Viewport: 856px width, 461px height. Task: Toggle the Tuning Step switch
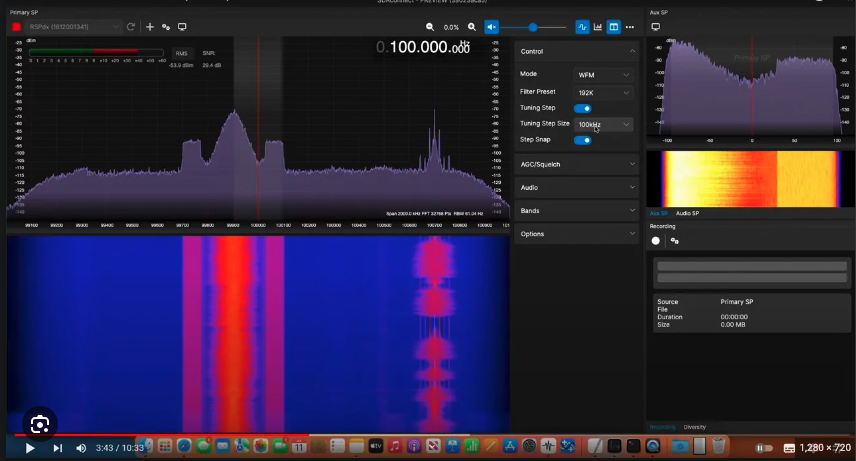click(x=582, y=108)
